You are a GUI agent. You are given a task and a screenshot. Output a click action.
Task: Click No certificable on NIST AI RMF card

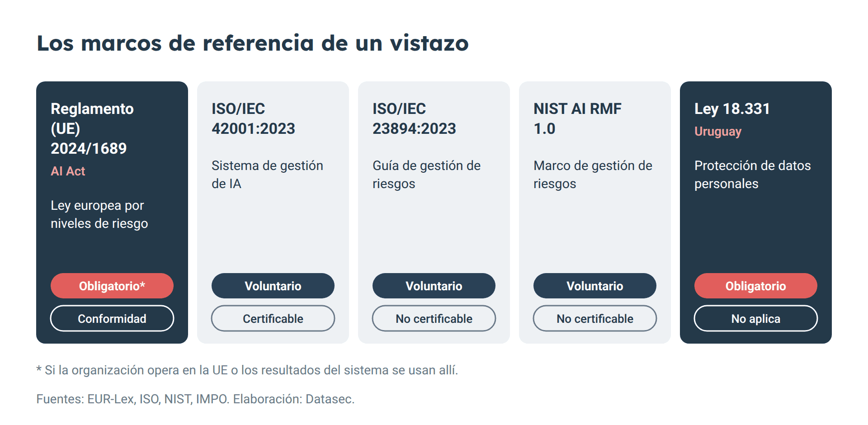pos(595,318)
